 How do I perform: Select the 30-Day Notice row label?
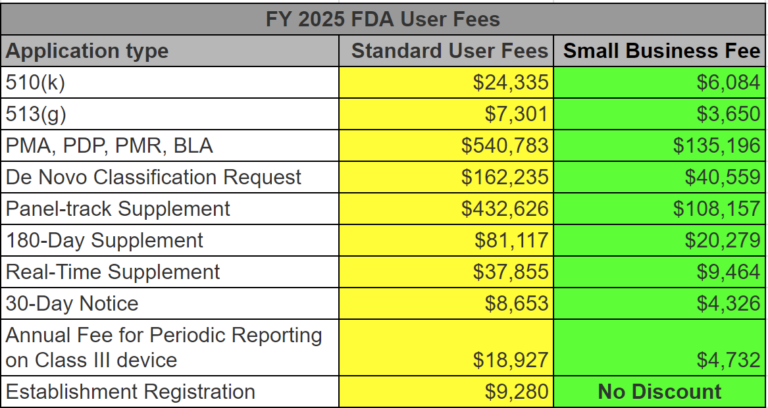(72, 303)
